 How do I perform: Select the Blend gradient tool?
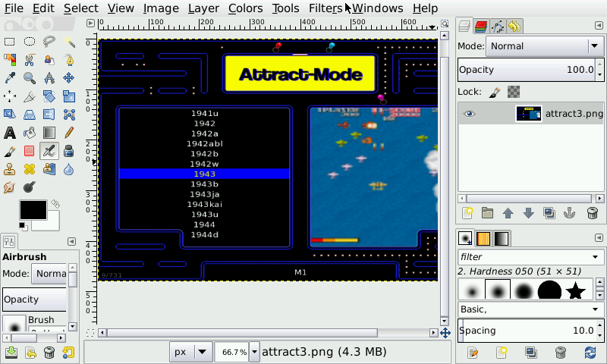pos(49,133)
